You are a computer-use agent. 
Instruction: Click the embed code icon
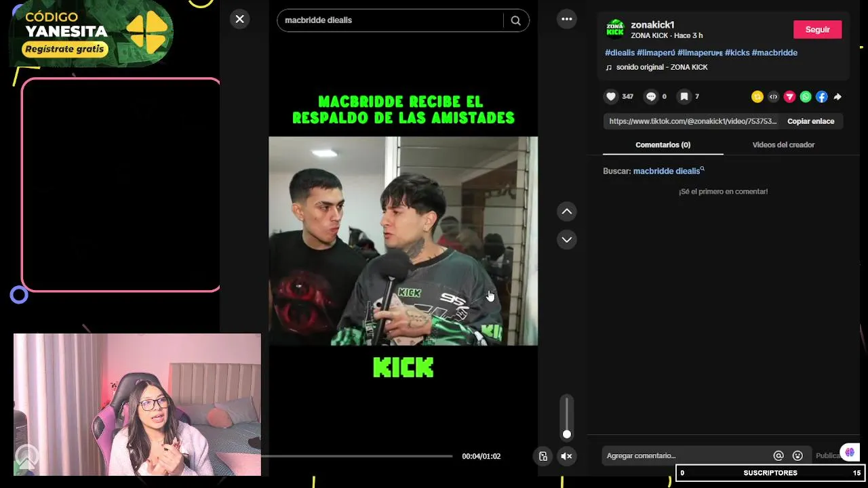774,97
